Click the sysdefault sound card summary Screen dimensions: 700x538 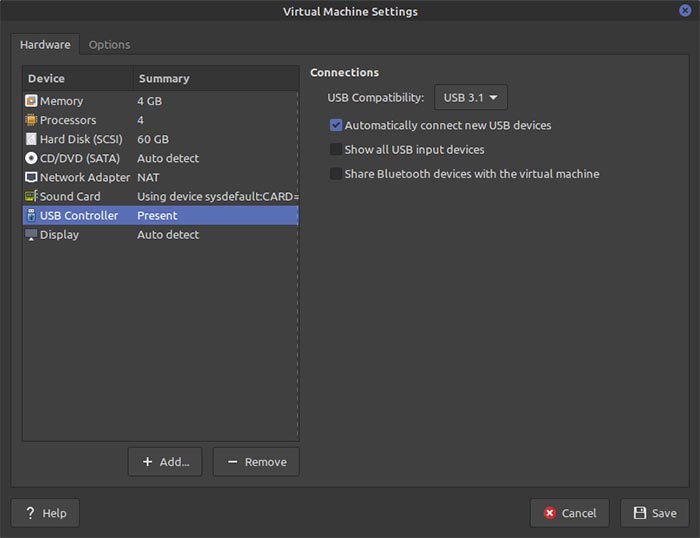tap(218, 196)
